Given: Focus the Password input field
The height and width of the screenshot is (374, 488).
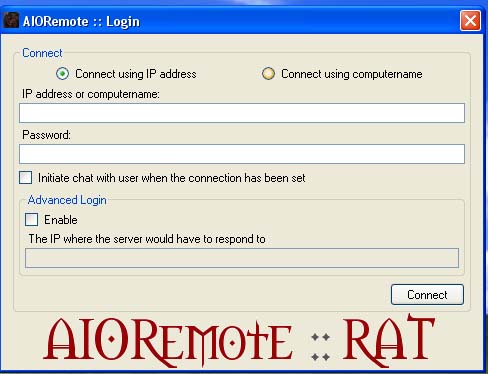Looking at the screenshot, I should [x=242, y=154].
